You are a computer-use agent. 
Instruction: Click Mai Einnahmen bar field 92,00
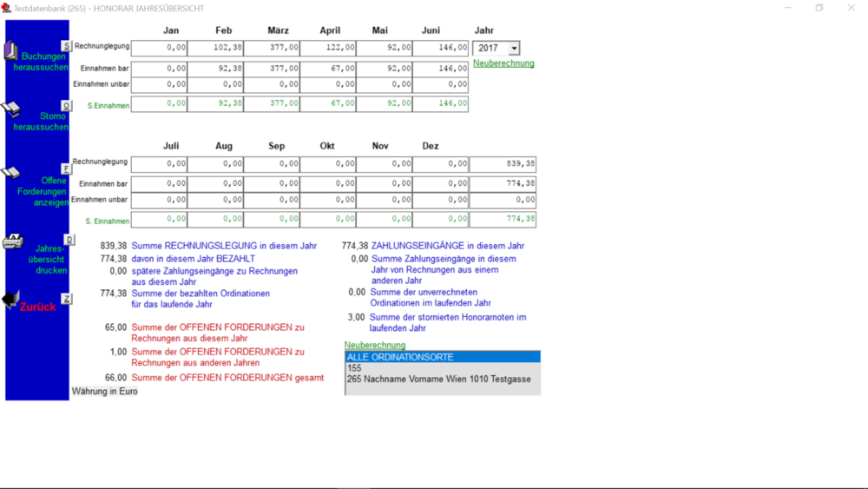click(x=385, y=69)
